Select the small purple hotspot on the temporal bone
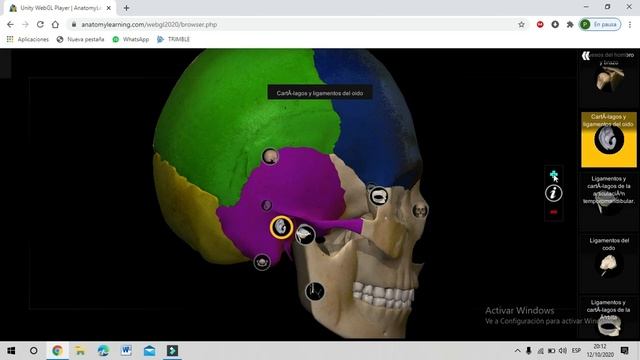This screenshot has height=360, width=640. pos(266,205)
